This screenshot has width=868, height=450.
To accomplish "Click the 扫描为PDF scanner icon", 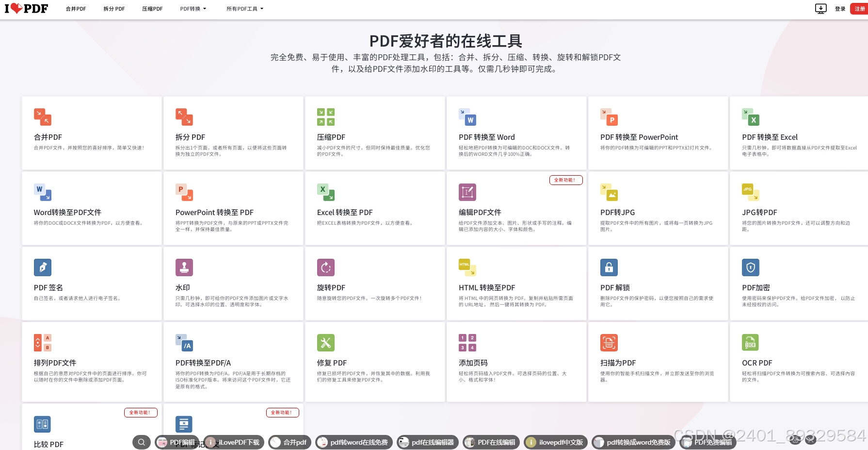I will [x=609, y=343].
